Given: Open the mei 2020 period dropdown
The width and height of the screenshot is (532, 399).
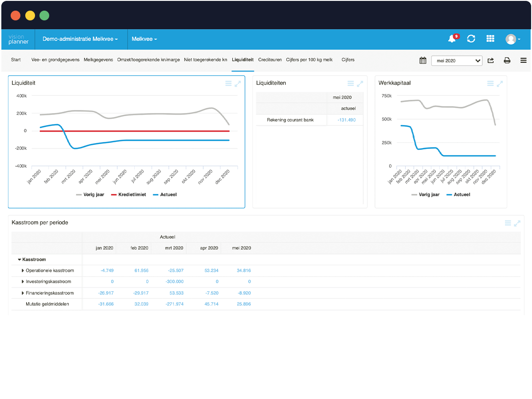Looking at the screenshot, I should click(x=457, y=61).
